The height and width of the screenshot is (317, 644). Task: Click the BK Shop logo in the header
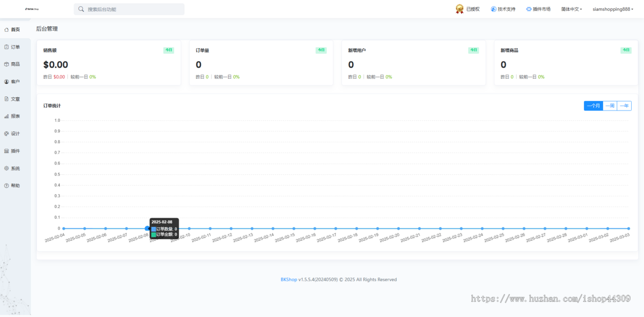[x=32, y=9]
